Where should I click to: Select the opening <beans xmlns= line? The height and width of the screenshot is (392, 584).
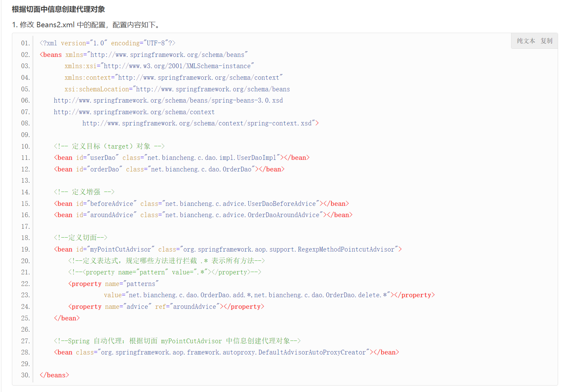pos(144,55)
